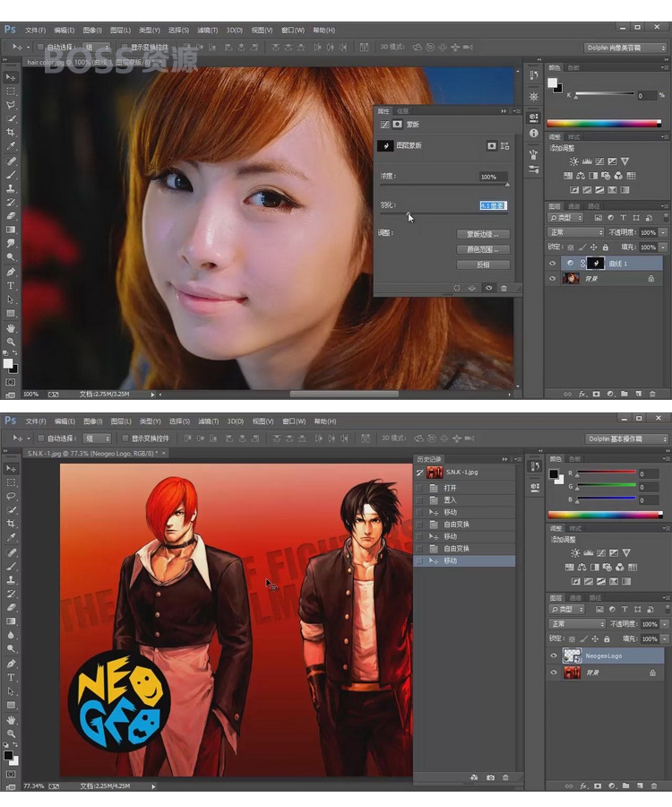
Task: Select the Crop tool in top window
Action: click(x=10, y=133)
